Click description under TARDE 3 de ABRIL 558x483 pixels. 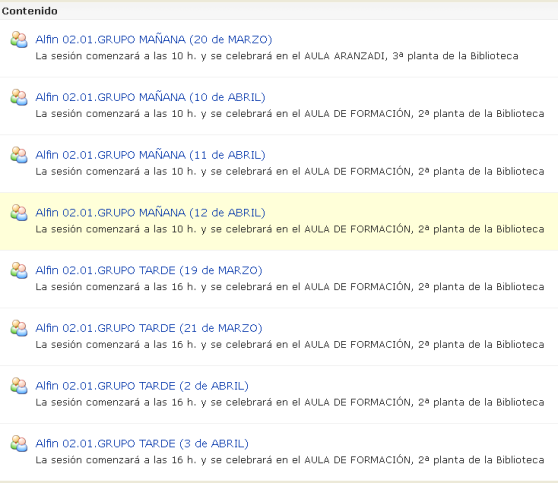290,460
